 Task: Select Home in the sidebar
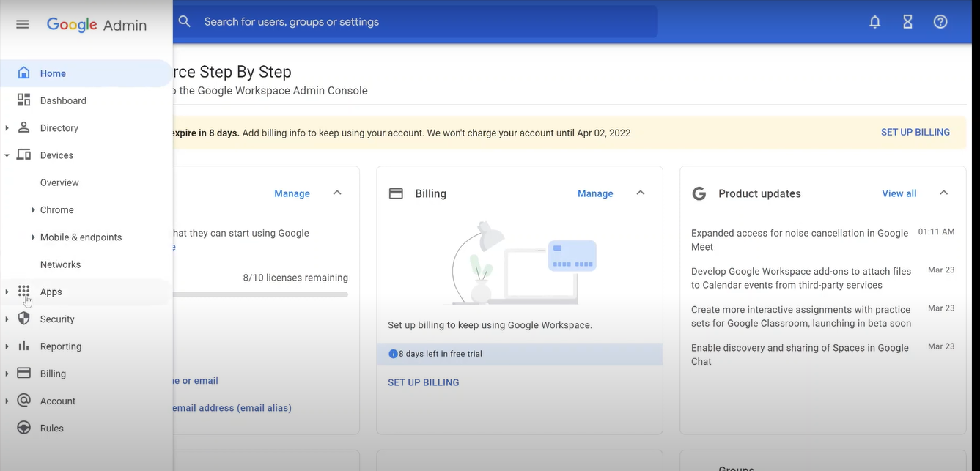coord(86,73)
